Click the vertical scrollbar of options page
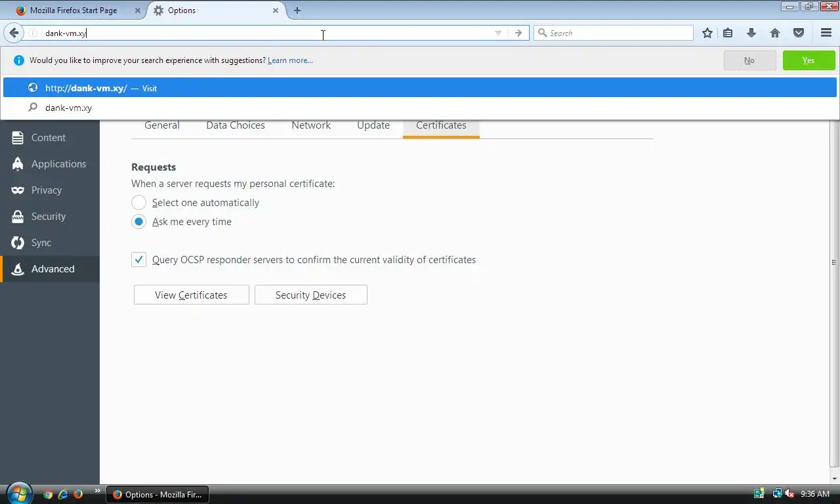The width and height of the screenshot is (840, 504). (x=834, y=262)
